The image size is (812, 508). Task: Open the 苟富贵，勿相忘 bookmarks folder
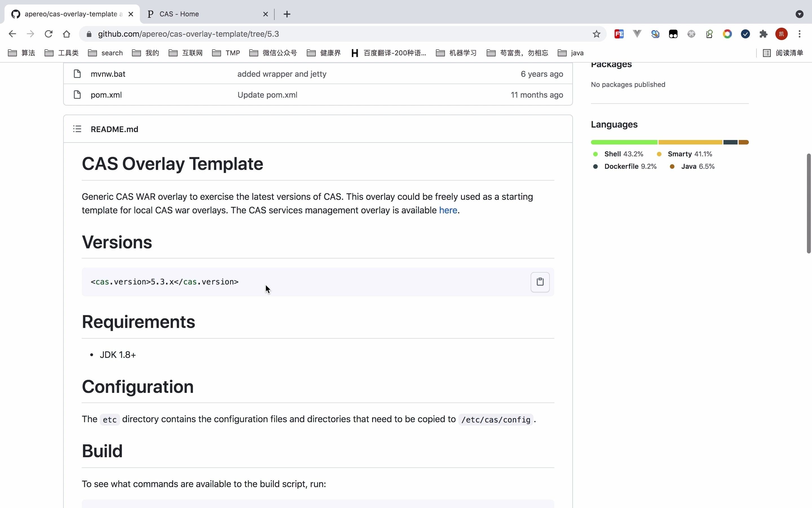point(517,53)
